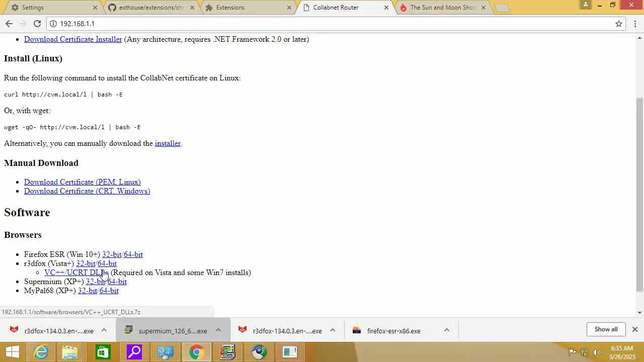Close the Collabnet Router tab

click(x=386, y=8)
